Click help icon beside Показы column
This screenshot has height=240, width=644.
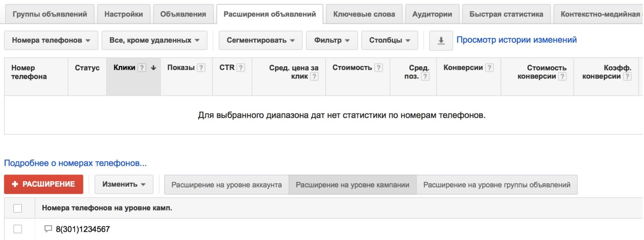[x=201, y=68]
